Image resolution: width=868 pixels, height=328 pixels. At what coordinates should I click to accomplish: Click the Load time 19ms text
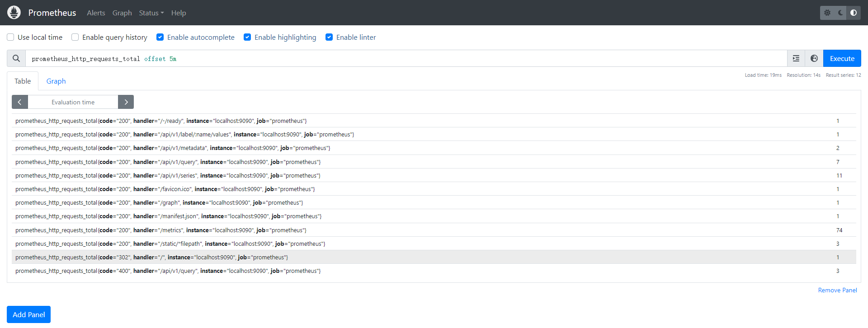tap(763, 75)
